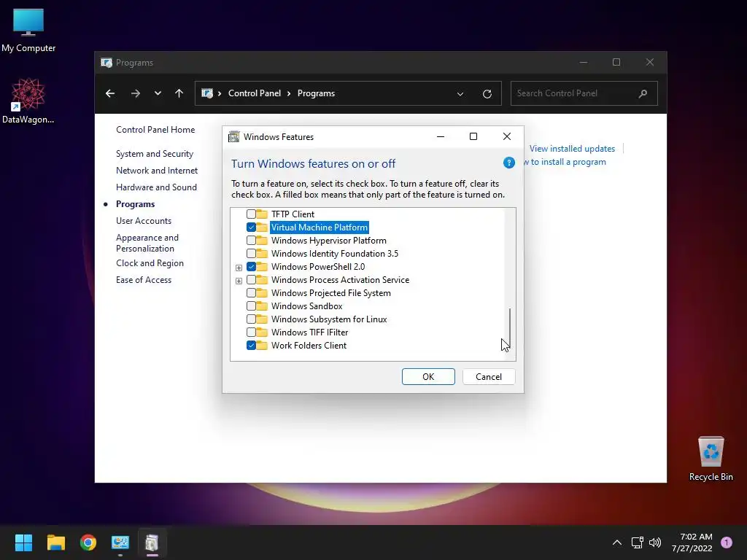The width and height of the screenshot is (747, 560).
Task: Refresh the Control Panel address bar
Action: click(x=487, y=94)
